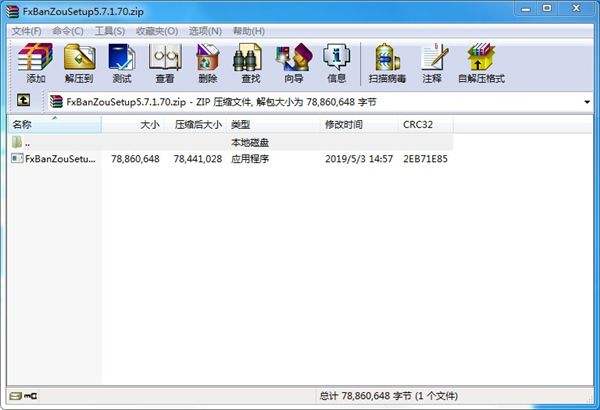Image resolution: width=600 pixels, height=410 pixels.
Task: Click packed size 78,441,028
Action: 198,158
